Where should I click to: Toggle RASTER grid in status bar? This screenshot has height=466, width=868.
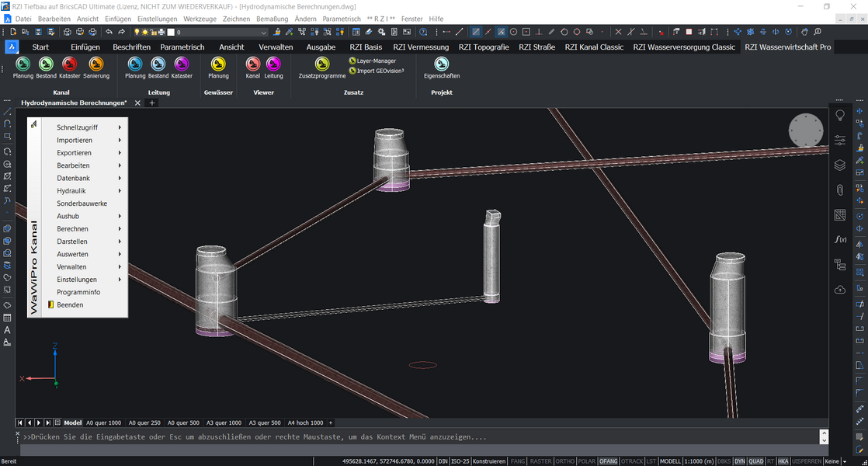540,461
